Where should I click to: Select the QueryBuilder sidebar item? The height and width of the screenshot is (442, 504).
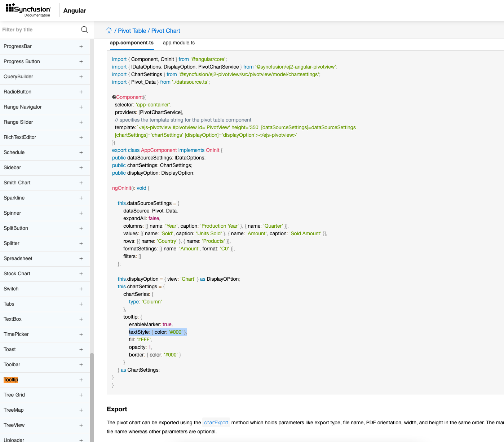pos(18,76)
